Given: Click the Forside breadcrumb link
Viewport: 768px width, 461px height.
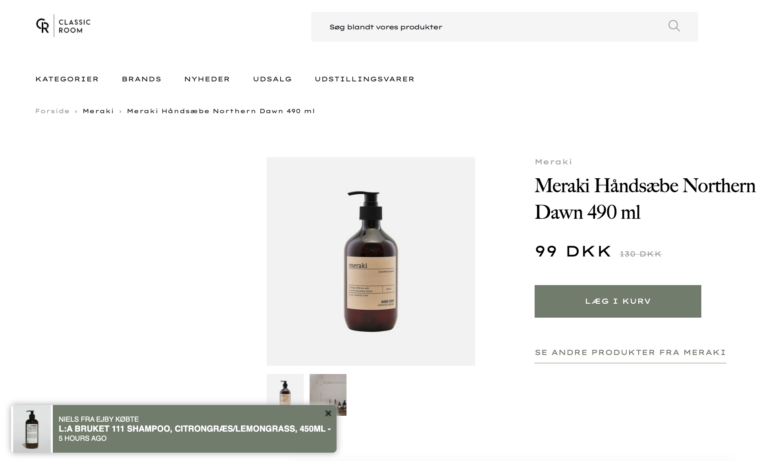Looking at the screenshot, I should point(52,111).
